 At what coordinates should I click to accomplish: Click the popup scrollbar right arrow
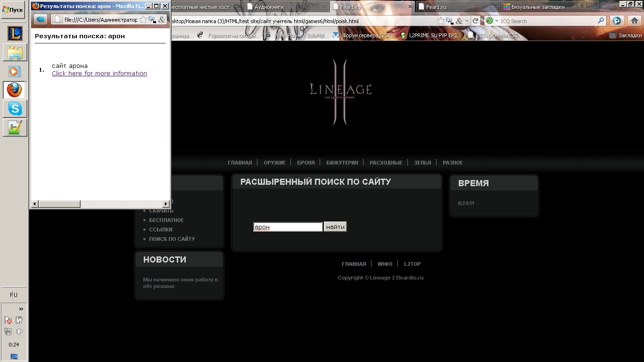click(166, 204)
